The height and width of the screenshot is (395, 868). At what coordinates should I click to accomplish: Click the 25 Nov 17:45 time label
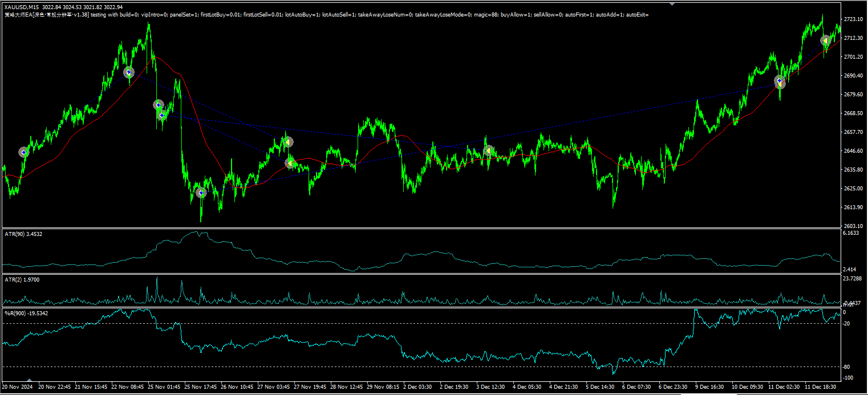(x=201, y=386)
